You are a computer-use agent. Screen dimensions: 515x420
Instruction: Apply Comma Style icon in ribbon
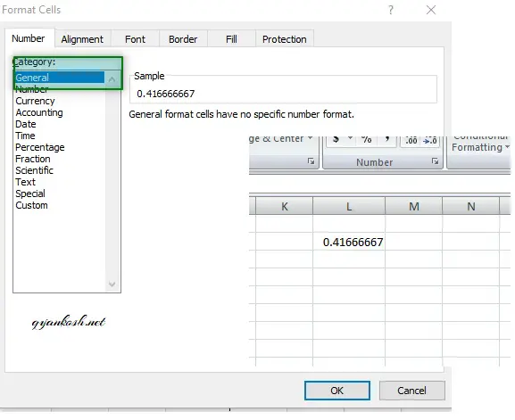(387, 139)
